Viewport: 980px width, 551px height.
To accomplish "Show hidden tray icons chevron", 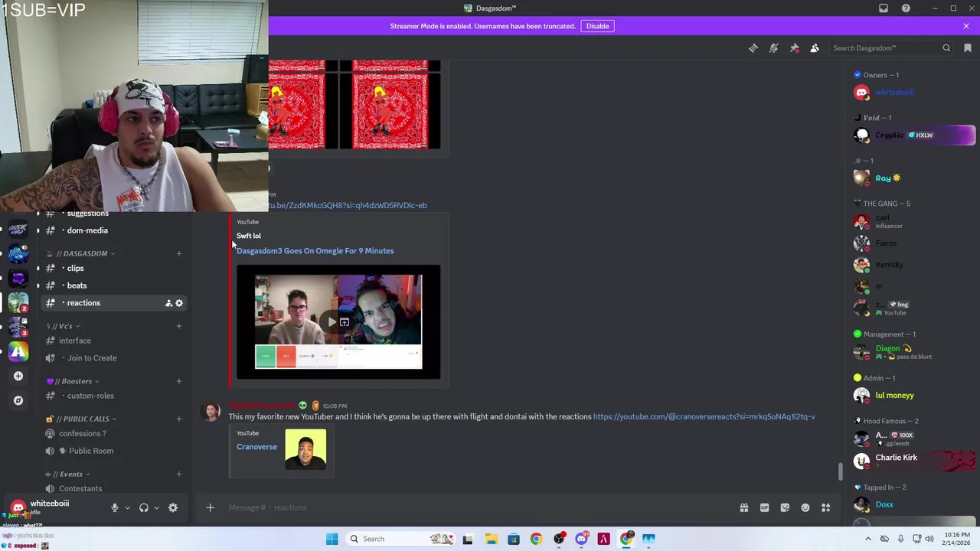I will coord(867,539).
